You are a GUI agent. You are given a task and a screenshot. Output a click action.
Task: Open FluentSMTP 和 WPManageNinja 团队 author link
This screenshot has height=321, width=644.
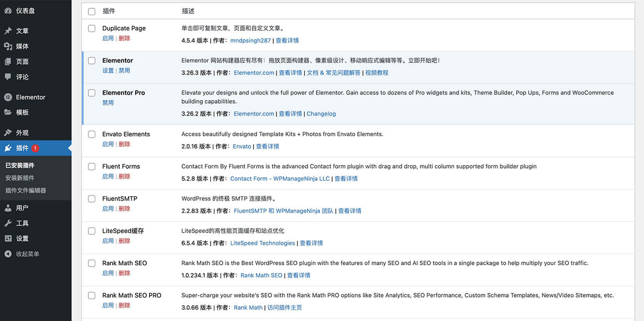tap(284, 211)
